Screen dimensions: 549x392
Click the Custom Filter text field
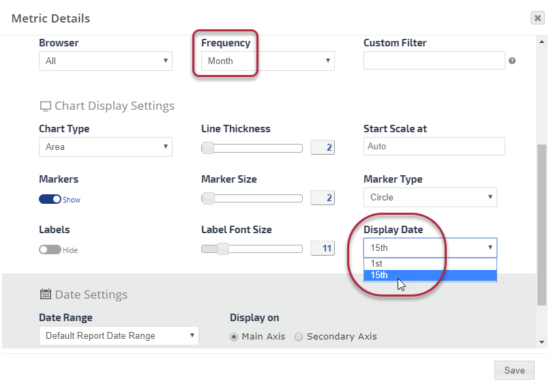[x=434, y=61]
